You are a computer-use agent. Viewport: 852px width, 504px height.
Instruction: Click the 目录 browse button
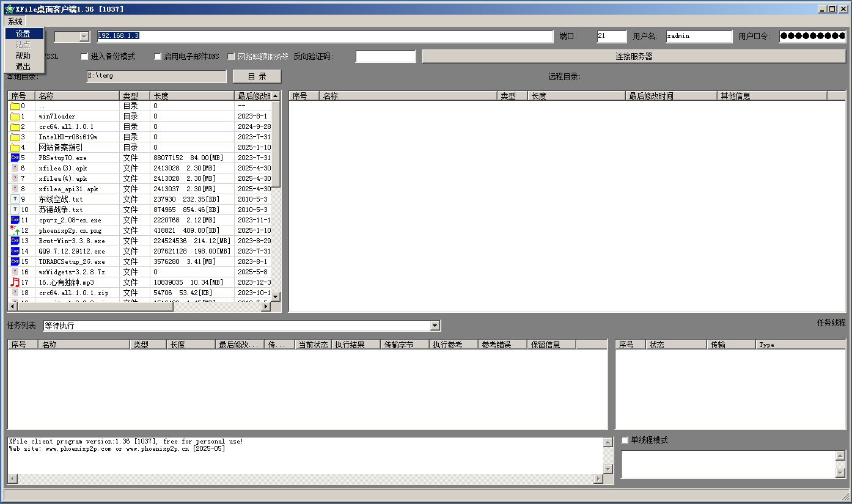(257, 76)
